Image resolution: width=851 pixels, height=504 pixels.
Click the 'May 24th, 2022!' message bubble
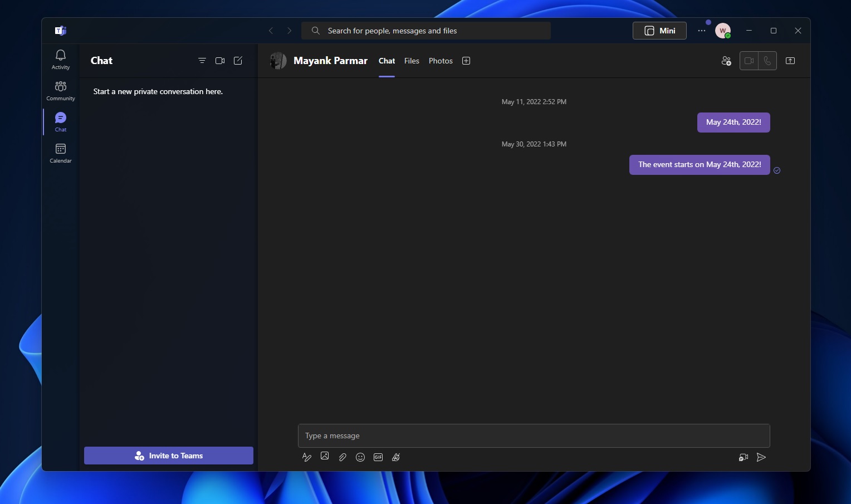pyautogui.click(x=733, y=123)
